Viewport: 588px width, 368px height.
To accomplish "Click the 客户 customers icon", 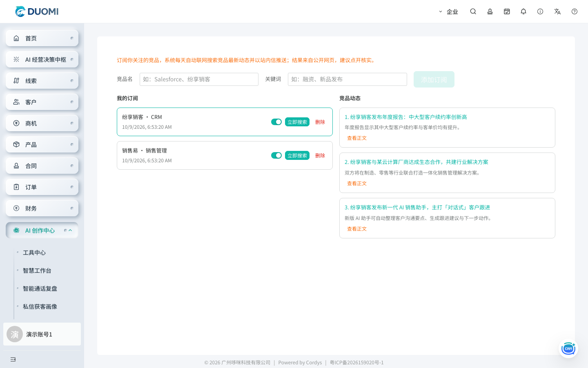I will click(16, 102).
